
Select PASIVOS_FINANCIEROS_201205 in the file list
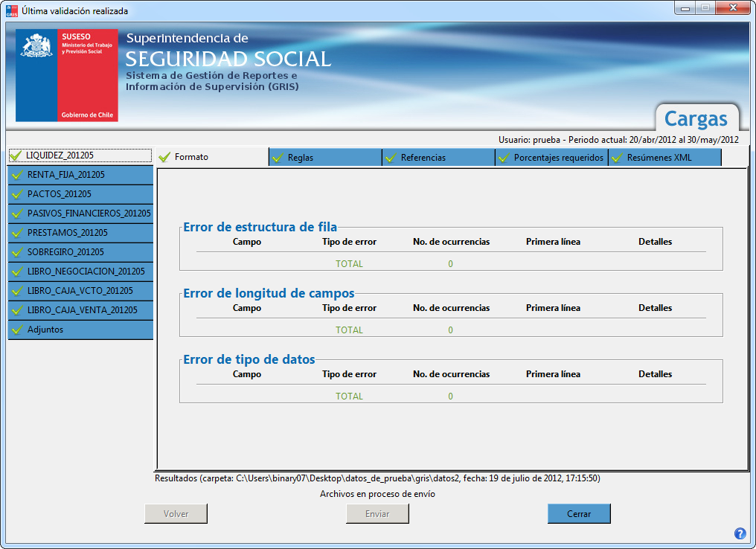80,213
